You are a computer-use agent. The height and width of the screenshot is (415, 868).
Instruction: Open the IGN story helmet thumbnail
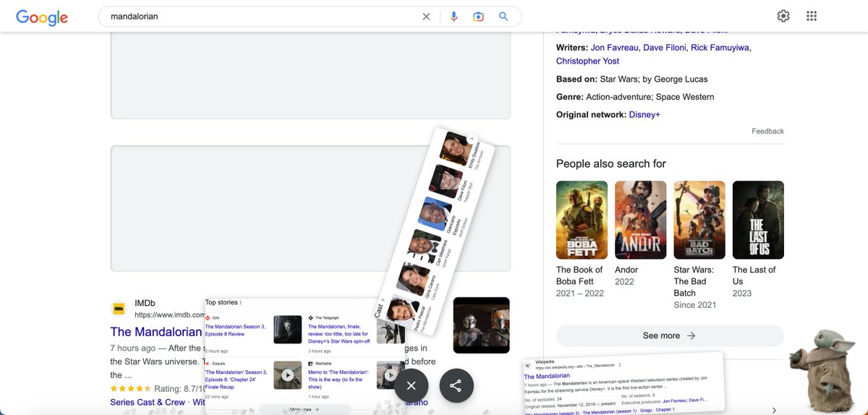coord(288,330)
